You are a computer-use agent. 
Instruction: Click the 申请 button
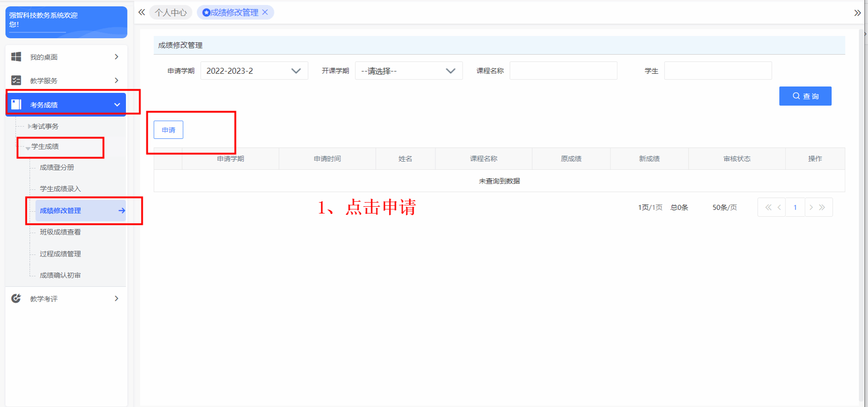point(168,130)
